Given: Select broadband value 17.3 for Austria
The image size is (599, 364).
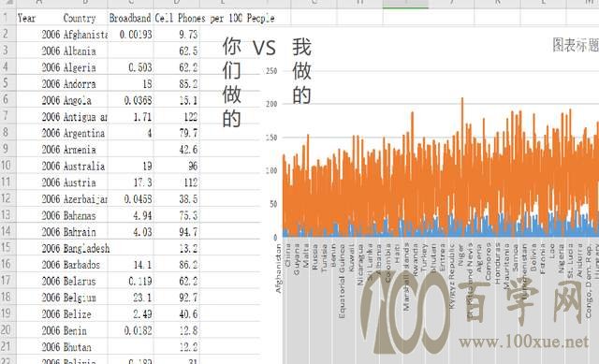Looking at the screenshot, I should (131, 182).
